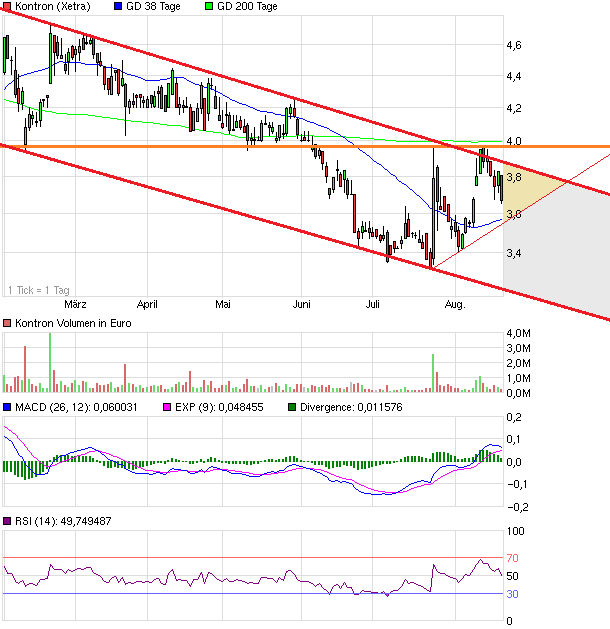Click the blue MACD legend swatch
The width and height of the screenshot is (610, 629).
pos(7,408)
